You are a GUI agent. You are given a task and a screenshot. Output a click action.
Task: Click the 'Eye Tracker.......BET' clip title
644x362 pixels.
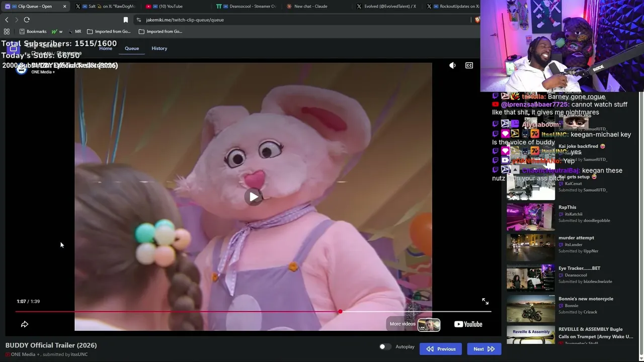point(579,268)
